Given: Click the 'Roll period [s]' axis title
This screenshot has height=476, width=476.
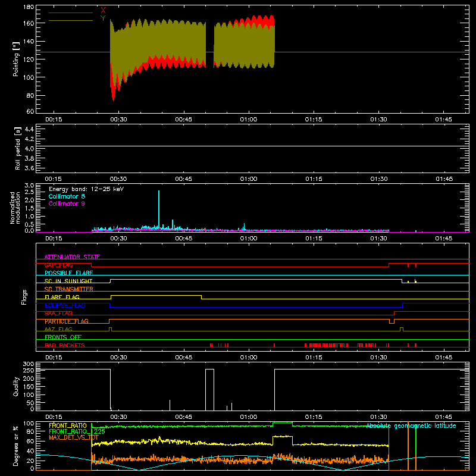Looking at the screenshot, I should click(17, 148).
